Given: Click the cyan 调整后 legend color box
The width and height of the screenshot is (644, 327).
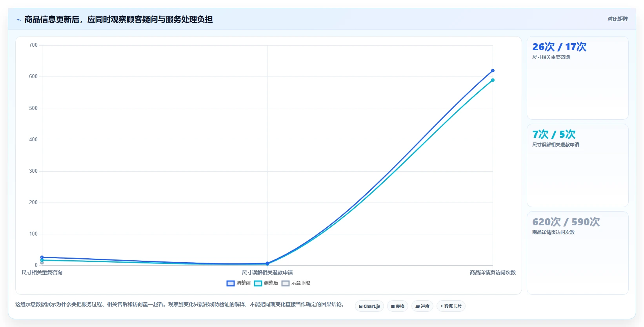Looking at the screenshot, I should 258,283.
